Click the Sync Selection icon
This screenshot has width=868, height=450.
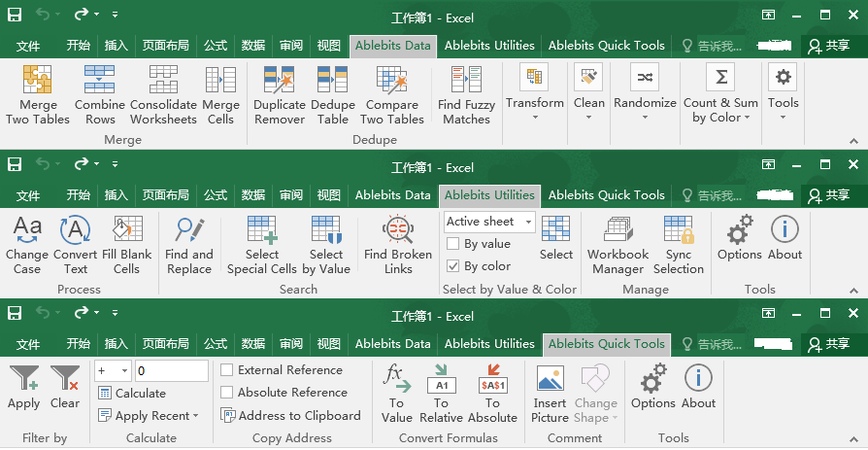coord(678,230)
